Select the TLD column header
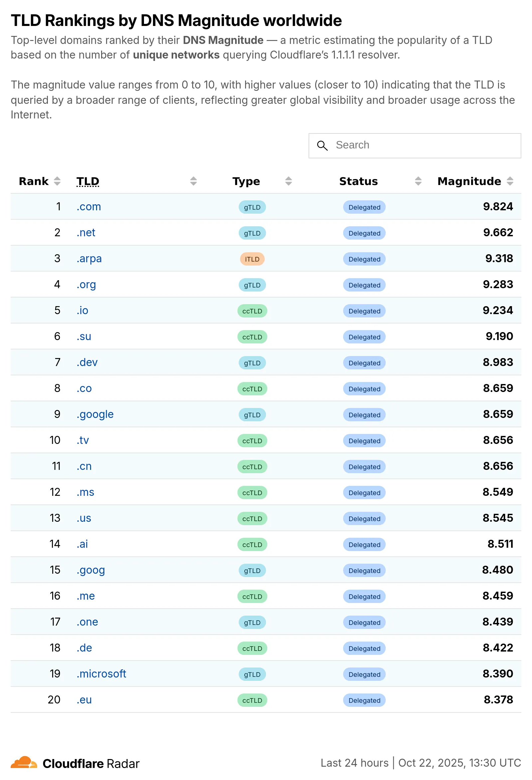Viewport: 532px width, 780px height. [x=87, y=181]
